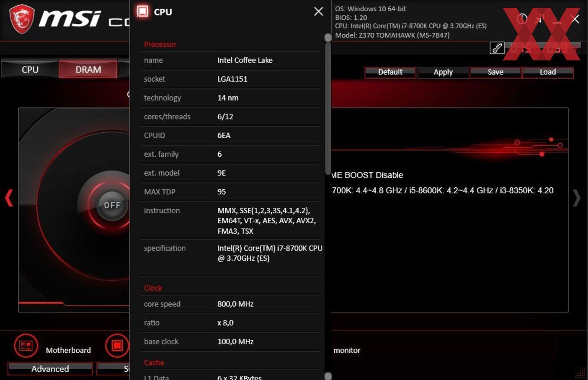Click the Apply button
Screen dimensions: 588x380
[443, 72]
